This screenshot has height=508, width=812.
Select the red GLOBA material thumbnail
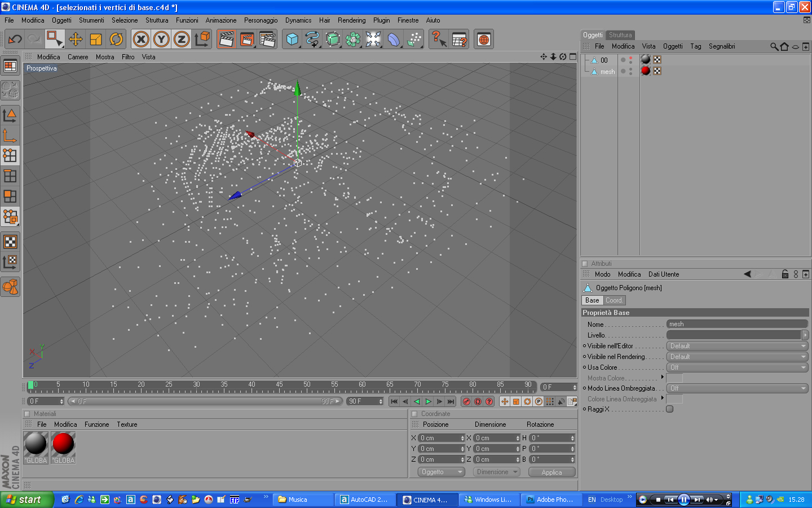point(63,448)
